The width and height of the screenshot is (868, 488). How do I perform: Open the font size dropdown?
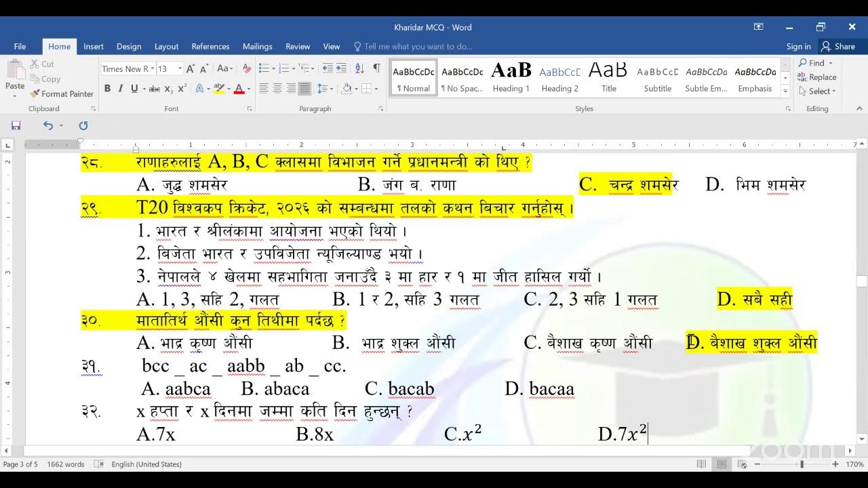180,68
